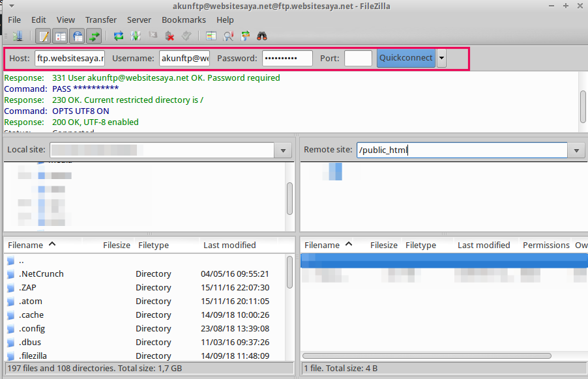The width and height of the screenshot is (588, 379).
Task: Disconnect from the FTP server
Action: coord(169,36)
